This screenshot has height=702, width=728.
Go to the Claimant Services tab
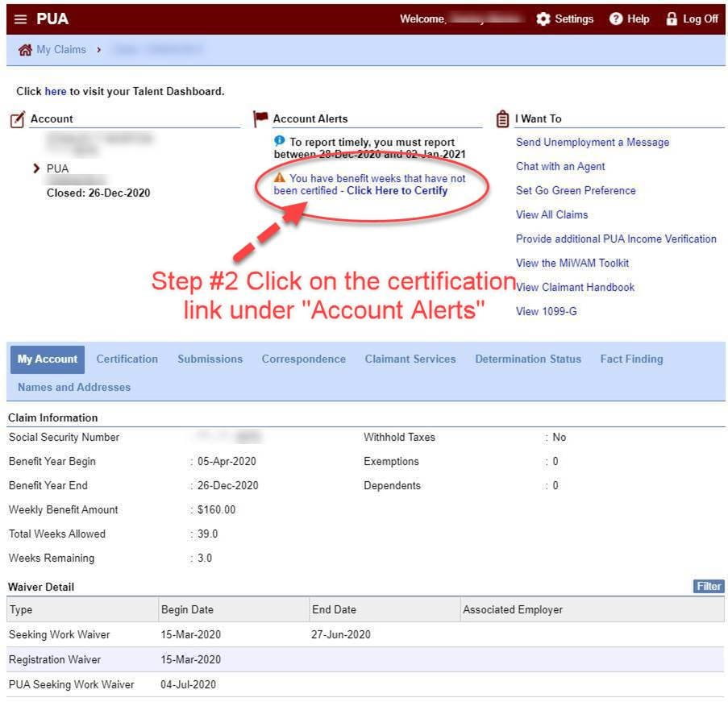click(x=410, y=359)
